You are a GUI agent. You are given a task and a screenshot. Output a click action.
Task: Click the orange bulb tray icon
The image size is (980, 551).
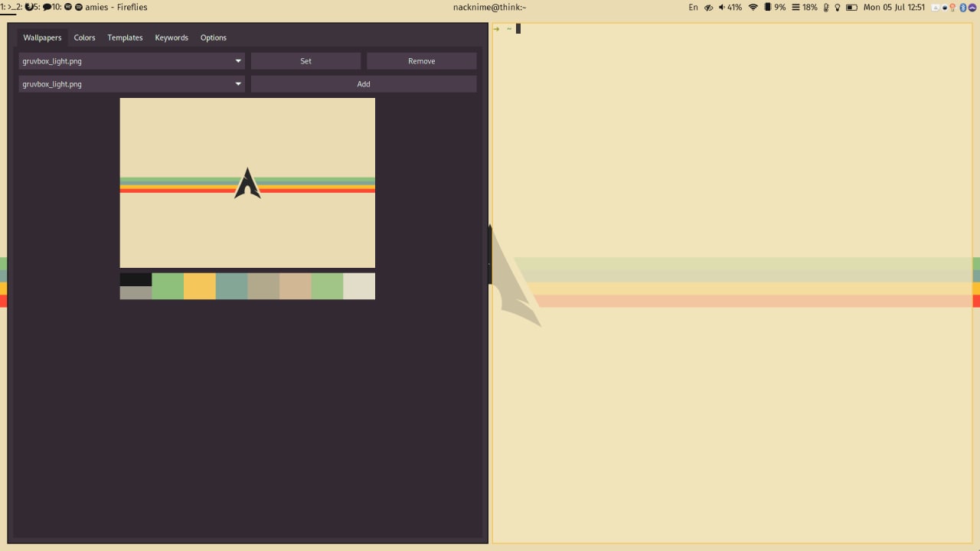click(952, 8)
